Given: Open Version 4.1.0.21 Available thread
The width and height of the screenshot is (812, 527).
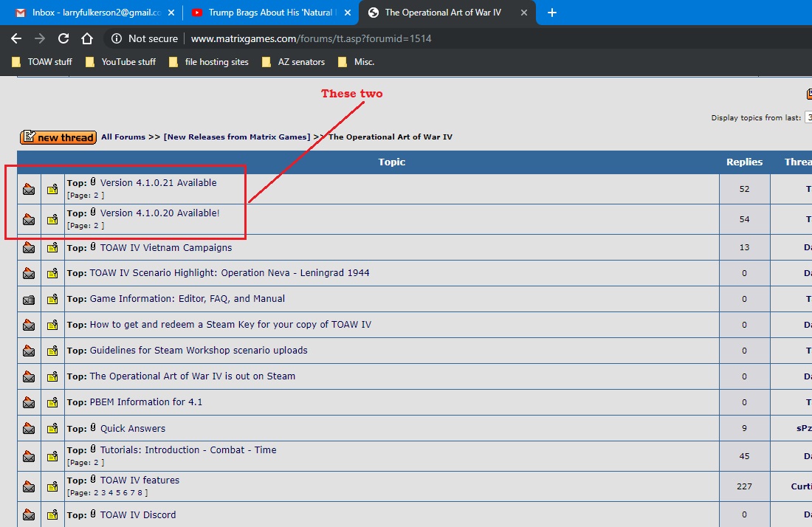Looking at the screenshot, I should click(159, 183).
